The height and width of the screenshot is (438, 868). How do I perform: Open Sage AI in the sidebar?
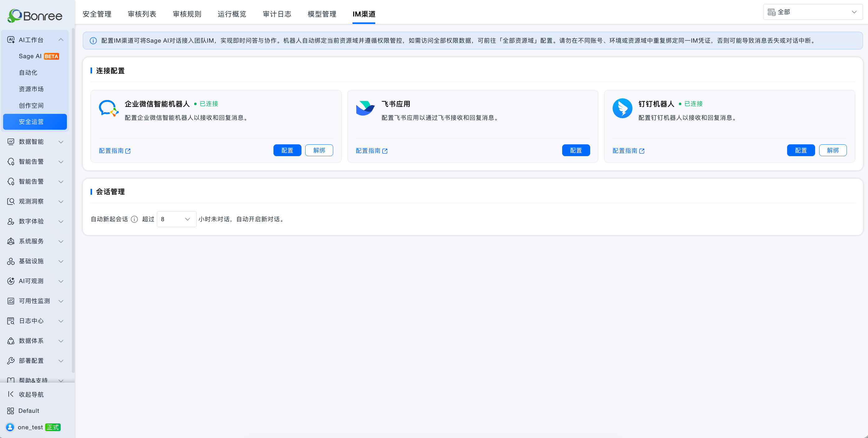pyautogui.click(x=35, y=56)
